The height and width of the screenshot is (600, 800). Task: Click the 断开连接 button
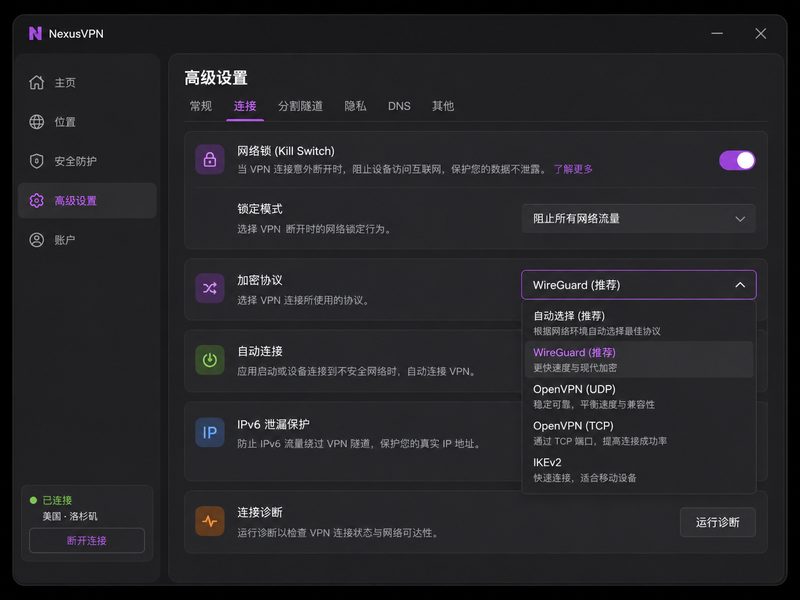pyautogui.click(x=87, y=540)
